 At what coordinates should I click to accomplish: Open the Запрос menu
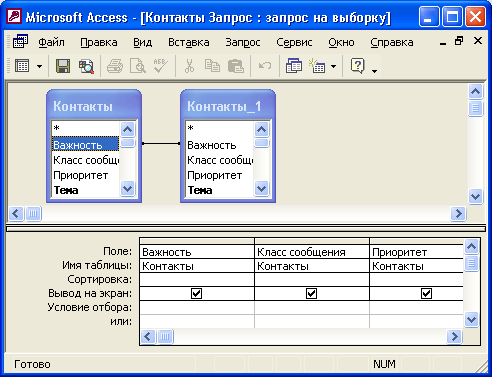tap(243, 42)
